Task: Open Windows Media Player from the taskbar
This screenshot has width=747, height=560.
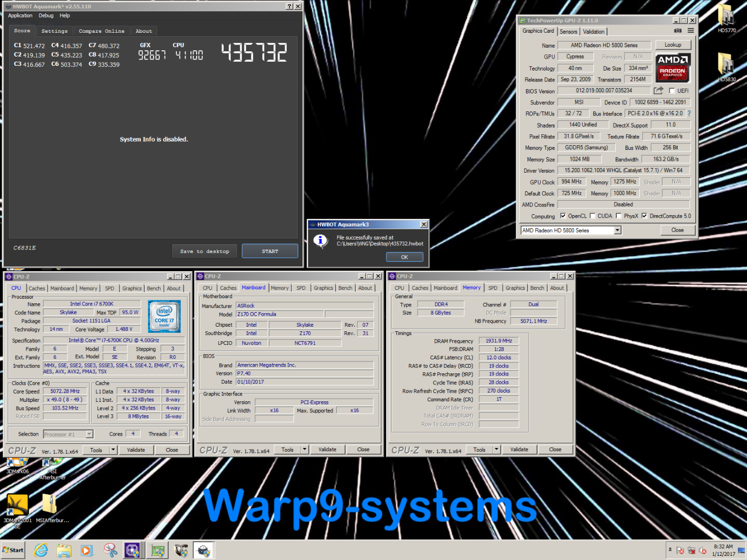Action: pos(87,550)
